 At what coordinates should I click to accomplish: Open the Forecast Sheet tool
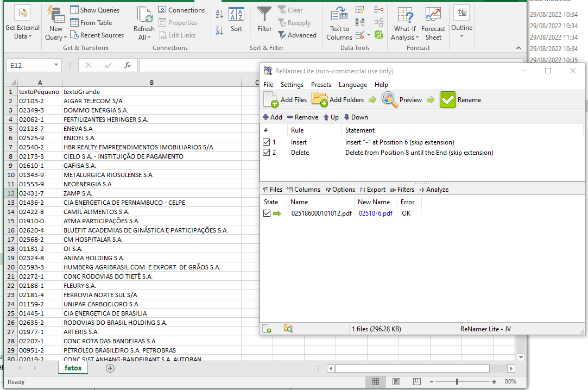[x=433, y=23]
